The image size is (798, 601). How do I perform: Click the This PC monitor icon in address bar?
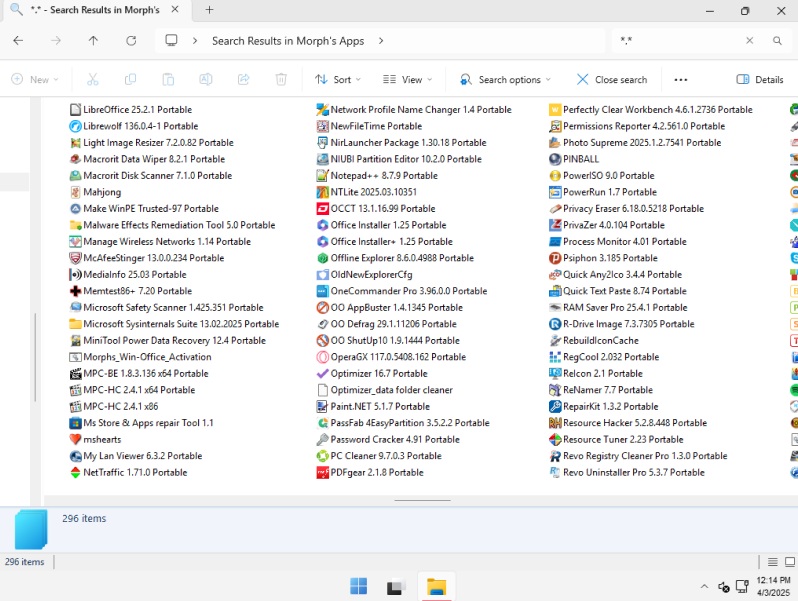click(172, 40)
